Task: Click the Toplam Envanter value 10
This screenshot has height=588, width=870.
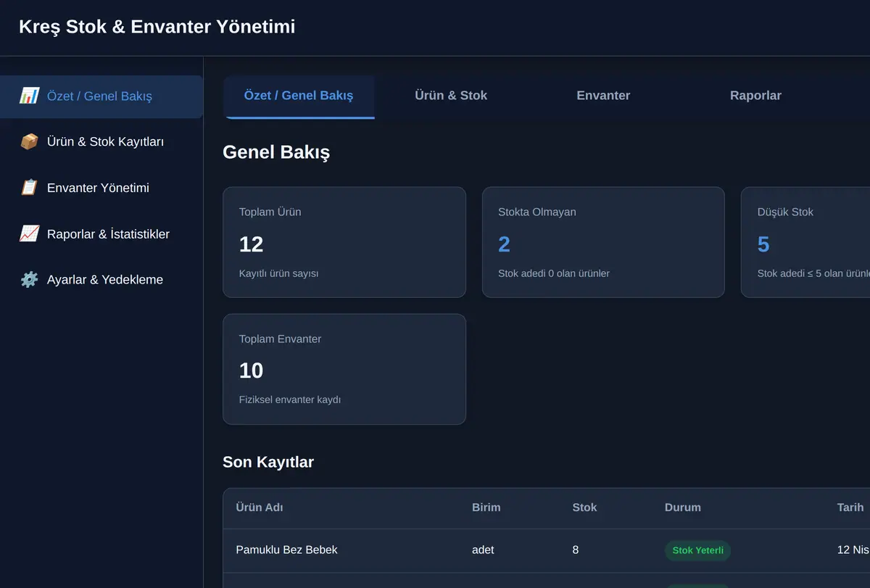Action: 251,370
